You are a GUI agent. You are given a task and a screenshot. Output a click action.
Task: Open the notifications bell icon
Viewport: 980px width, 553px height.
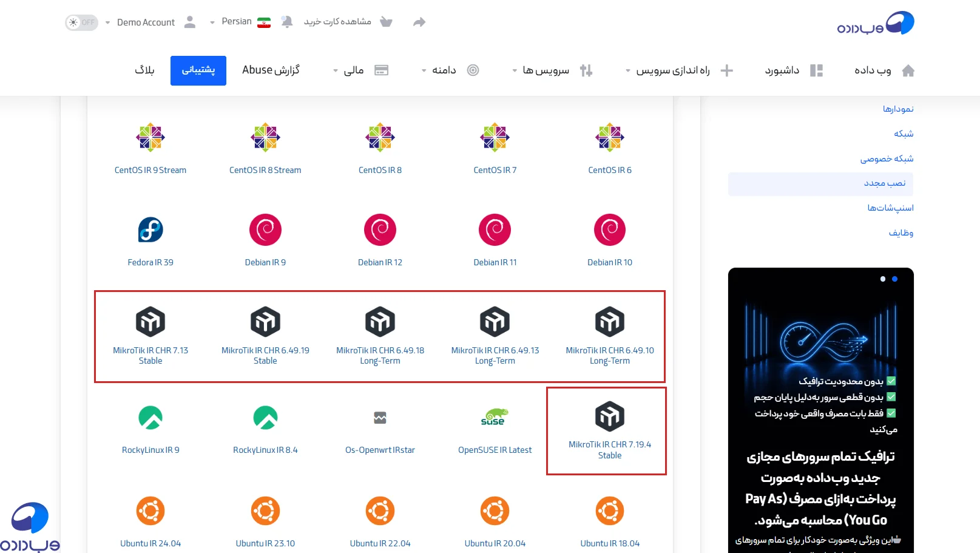pyautogui.click(x=287, y=22)
